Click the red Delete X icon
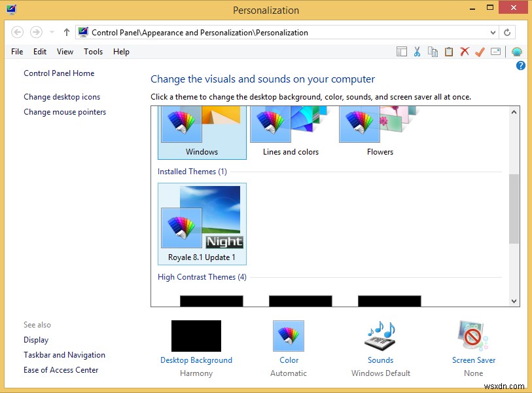This screenshot has height=393, width=532. click(465, 51)
